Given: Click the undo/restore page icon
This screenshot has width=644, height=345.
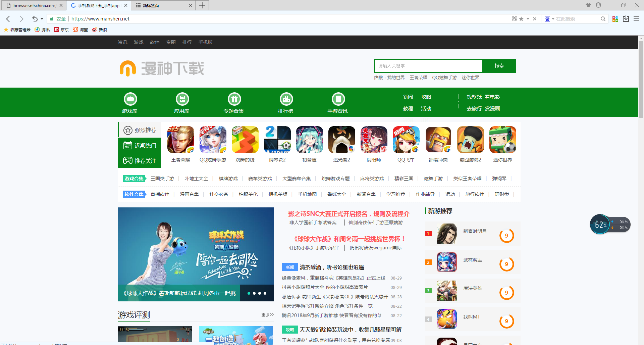Looking at the screenshot, I should pos(35,19).
